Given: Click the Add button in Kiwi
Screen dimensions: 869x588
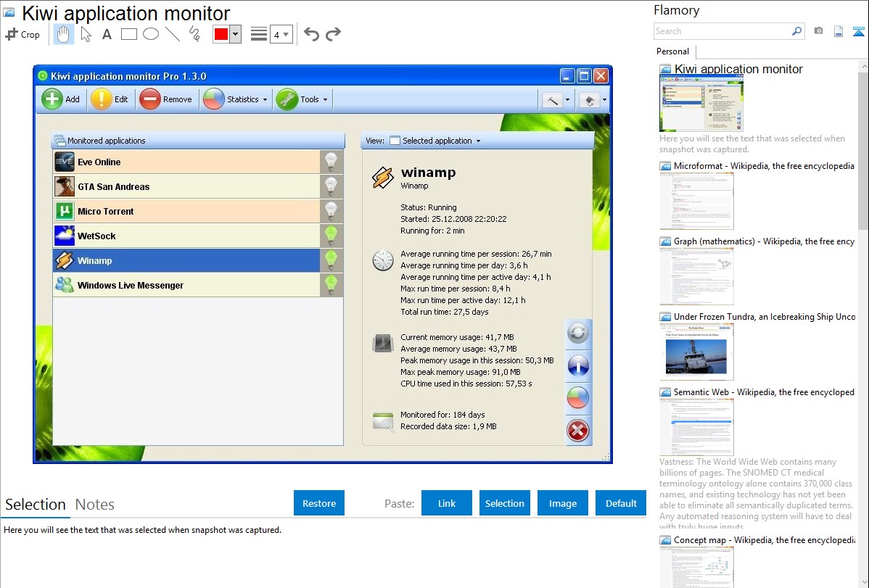Looking at the screenshot, I should [61, 100].
